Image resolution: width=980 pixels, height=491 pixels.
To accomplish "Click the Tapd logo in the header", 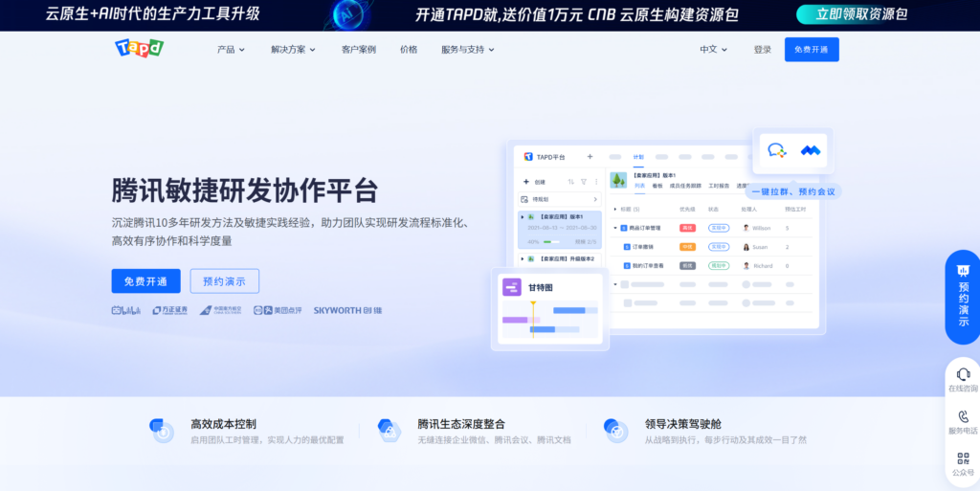I will [139, 48].
